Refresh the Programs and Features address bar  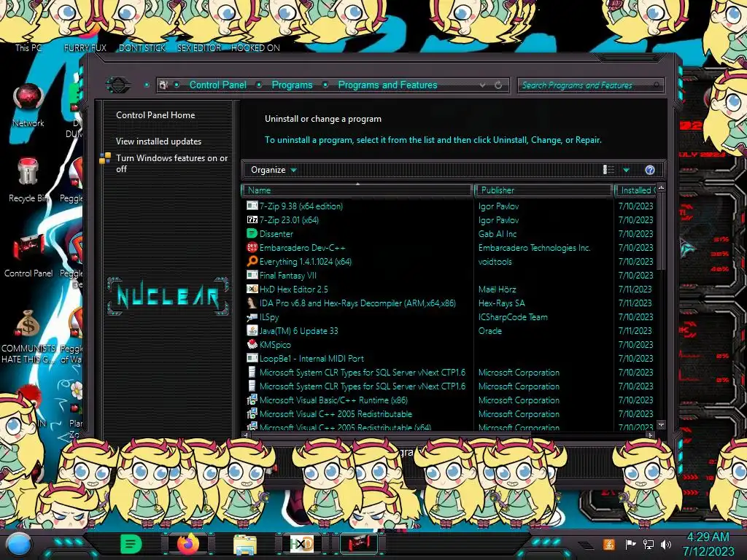tap(498, 85)
